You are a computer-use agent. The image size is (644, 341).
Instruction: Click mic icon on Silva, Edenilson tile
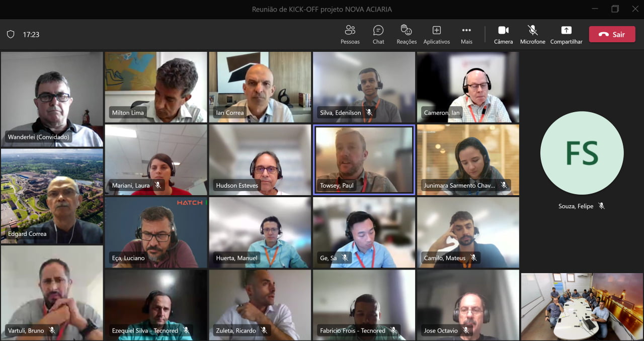click(369, 113)
